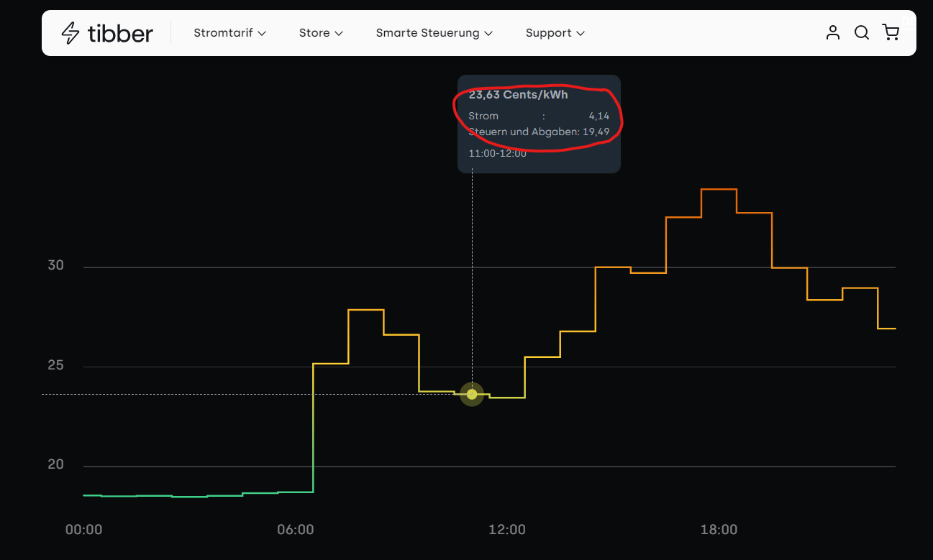Click the 20 y-axis label

coord(55,464)
